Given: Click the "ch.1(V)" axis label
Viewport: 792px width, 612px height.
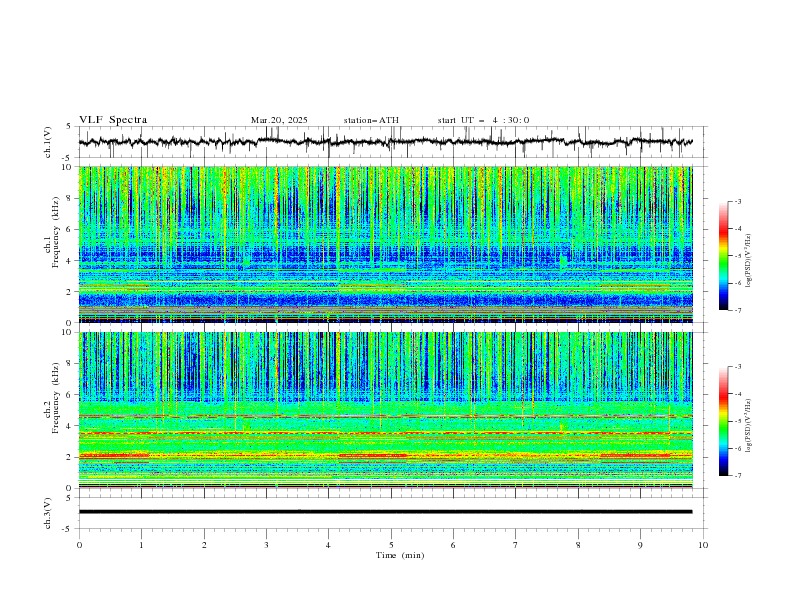Looking at the screenshot, I should [48, 142].
